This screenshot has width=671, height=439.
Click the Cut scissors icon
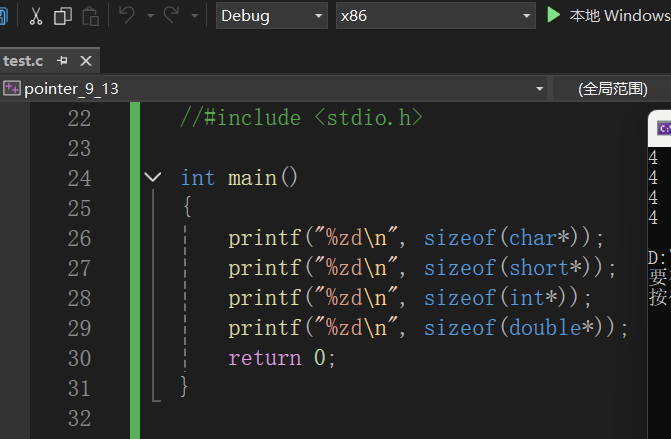click(x=36, y=16)
